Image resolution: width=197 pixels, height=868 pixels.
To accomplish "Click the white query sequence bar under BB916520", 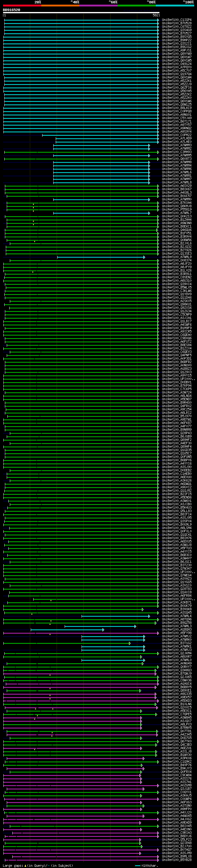I will (x=81, y=13).
